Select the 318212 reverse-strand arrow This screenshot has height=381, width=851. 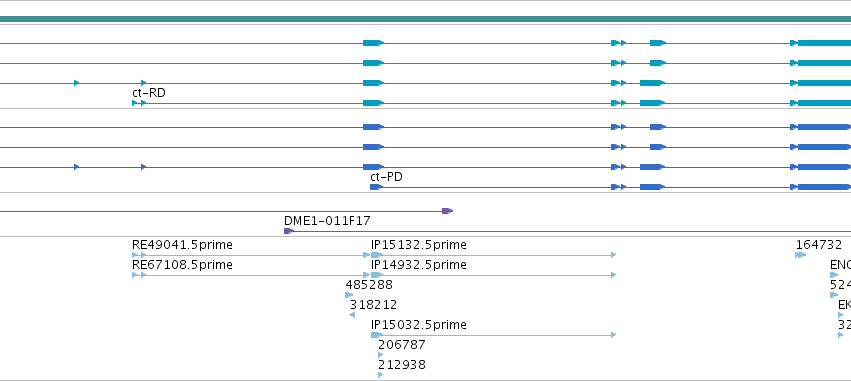point(353,315)
